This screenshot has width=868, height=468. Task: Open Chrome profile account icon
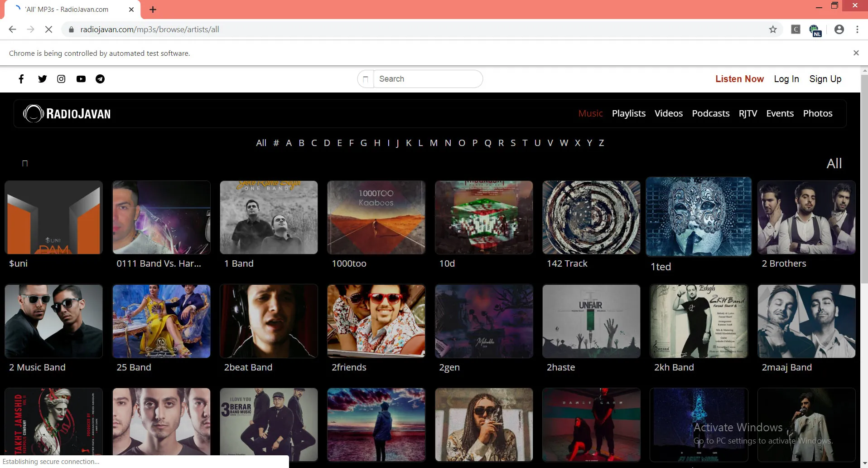click(x=839, y=29)
